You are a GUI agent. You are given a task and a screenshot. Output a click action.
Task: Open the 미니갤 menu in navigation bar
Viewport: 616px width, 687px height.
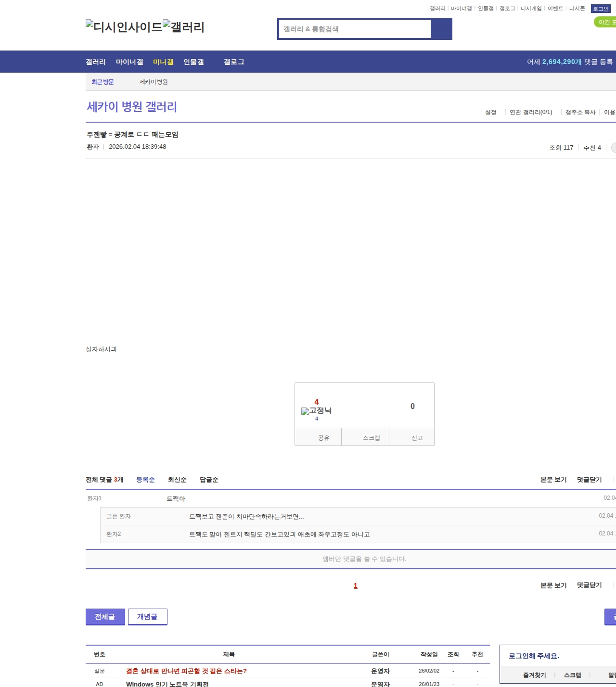[x=163, y=62]
